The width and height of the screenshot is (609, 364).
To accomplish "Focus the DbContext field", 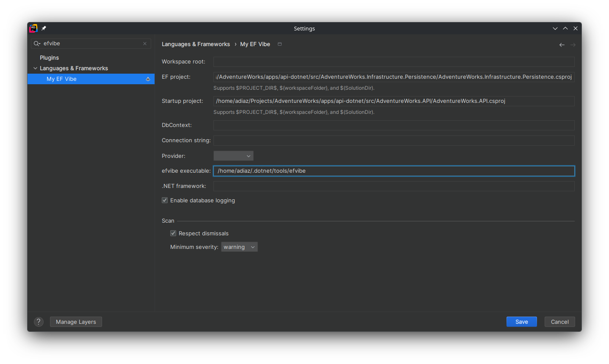I will coord(394,125).
